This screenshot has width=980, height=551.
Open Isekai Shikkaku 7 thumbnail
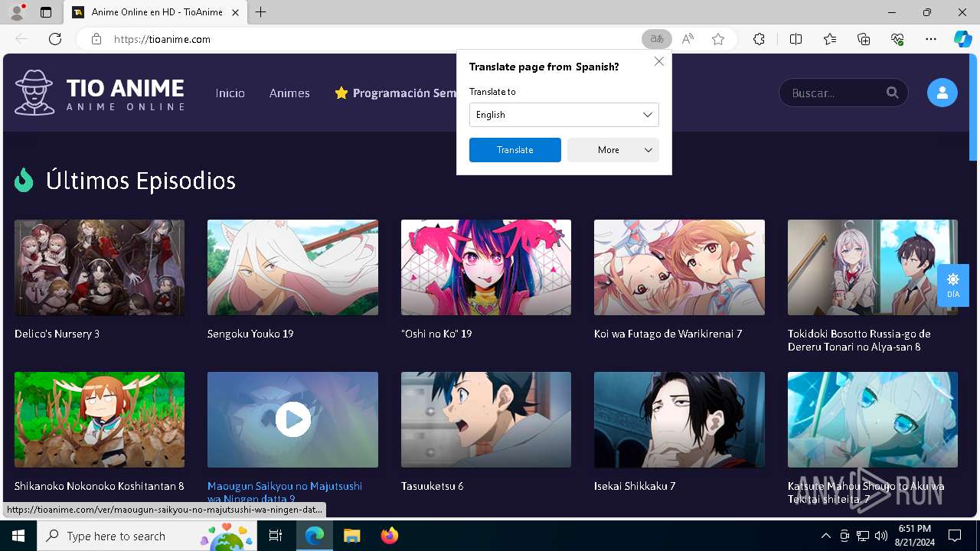679,419
